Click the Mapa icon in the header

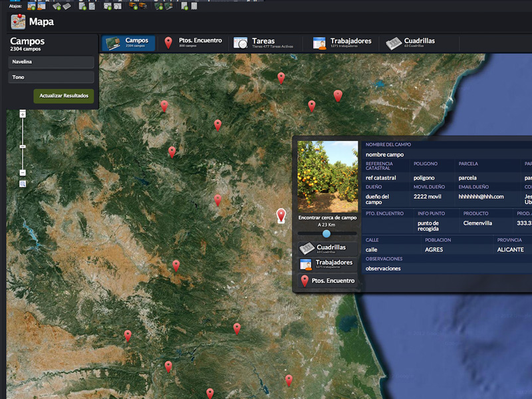(x=18, y=22)
